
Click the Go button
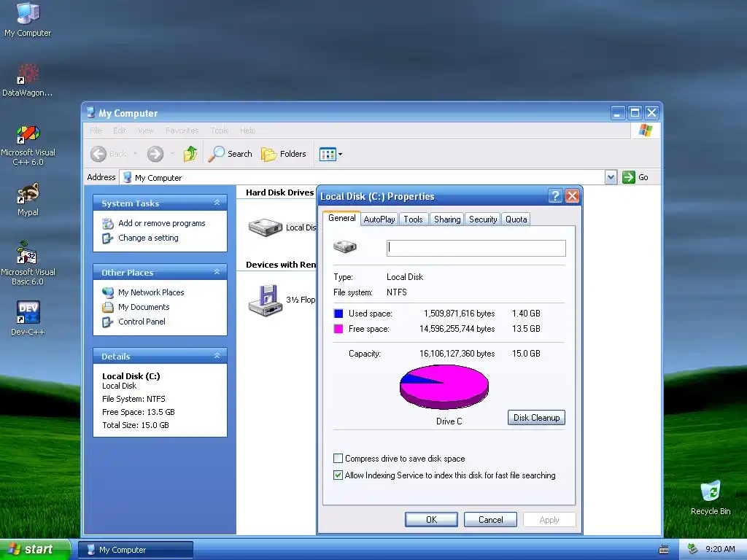pyautogui.click(x=635, y=177)
